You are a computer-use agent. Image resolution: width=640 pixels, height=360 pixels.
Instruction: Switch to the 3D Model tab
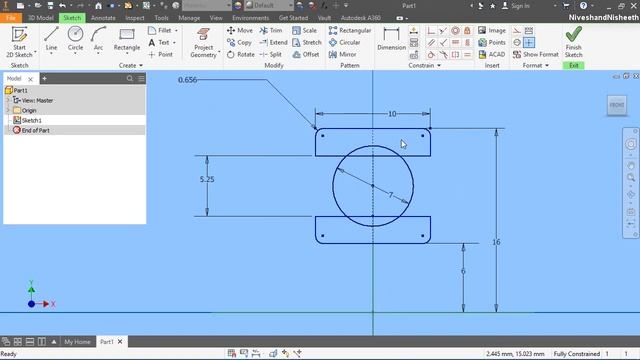click(x=40, y=18)
